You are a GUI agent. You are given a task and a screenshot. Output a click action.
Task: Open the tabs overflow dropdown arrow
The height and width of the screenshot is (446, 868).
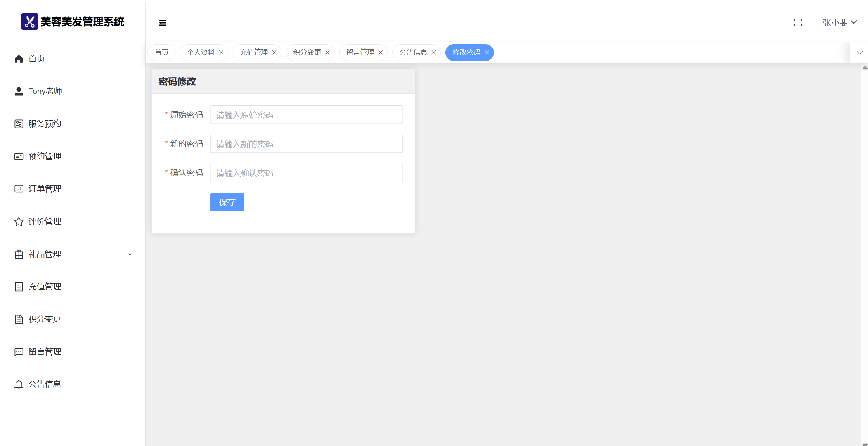(859, 52)
